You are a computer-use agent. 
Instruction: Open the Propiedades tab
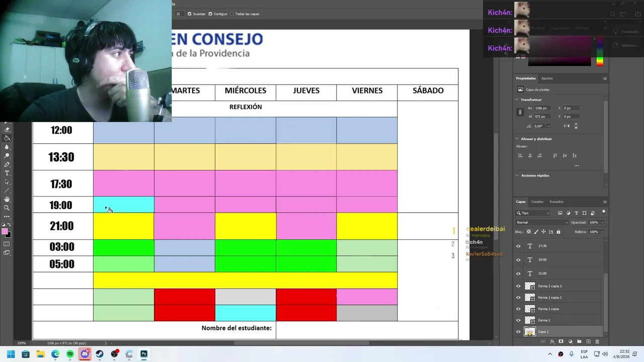pyautogui.click(x=526, y=78)
